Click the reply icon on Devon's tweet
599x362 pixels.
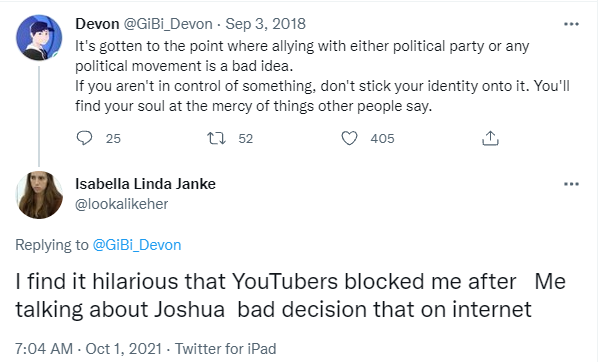pos(84,138)
